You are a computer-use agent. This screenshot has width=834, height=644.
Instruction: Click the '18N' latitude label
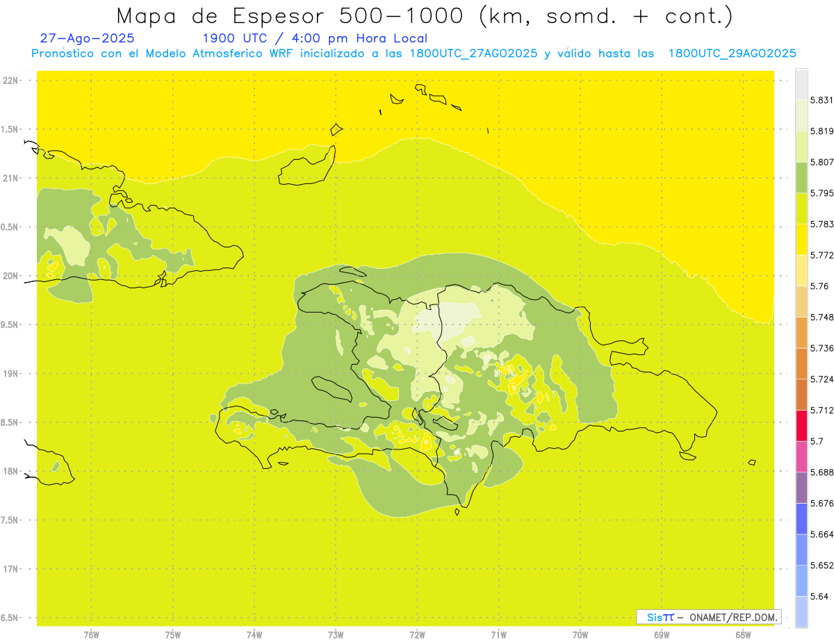pos(11,471)
